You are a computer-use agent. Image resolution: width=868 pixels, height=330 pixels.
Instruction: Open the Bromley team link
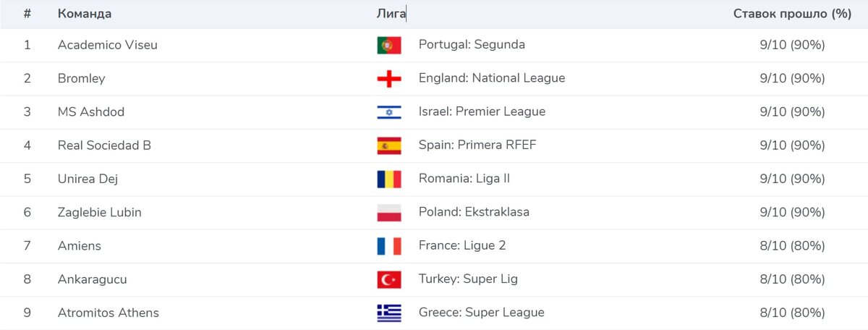(81, 78)
